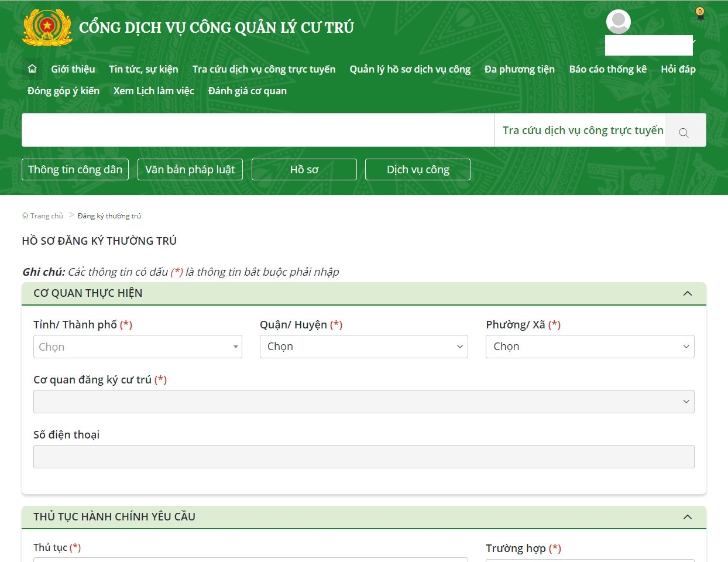Open the user avatar profile picture
728x562 pixels.
619,22
